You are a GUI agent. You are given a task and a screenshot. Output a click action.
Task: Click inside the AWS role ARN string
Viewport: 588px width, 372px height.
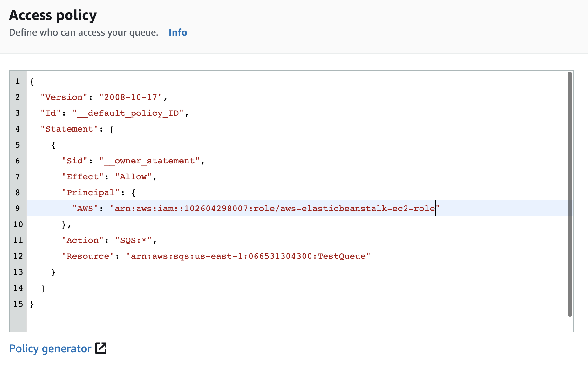(275, 209)
